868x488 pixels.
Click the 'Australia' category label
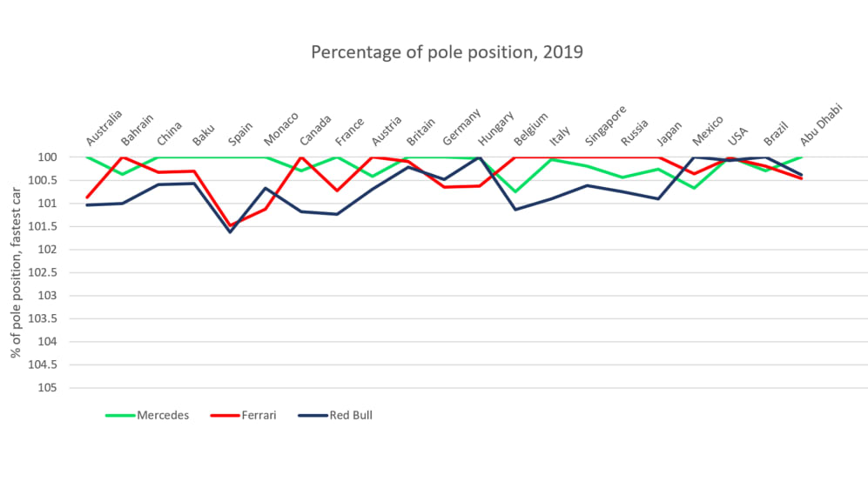(x=104, y=129)
